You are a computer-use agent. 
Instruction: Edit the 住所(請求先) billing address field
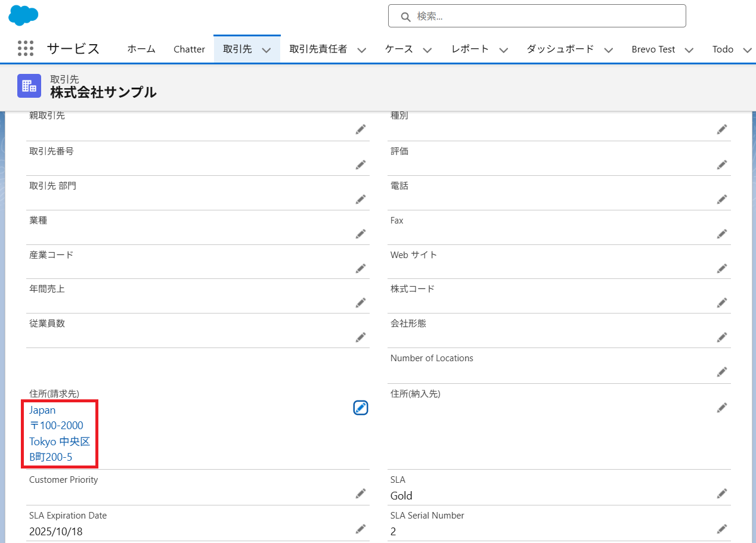pyautogui.click(x=360, y=408)
